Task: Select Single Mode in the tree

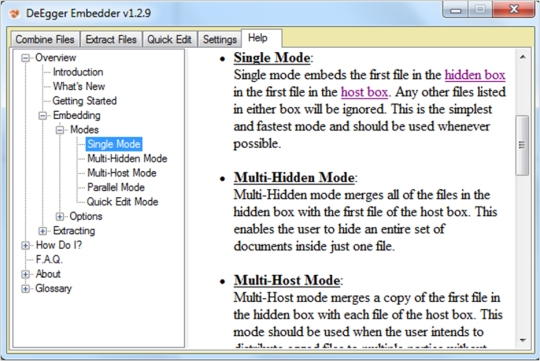Action: (114, 144)
